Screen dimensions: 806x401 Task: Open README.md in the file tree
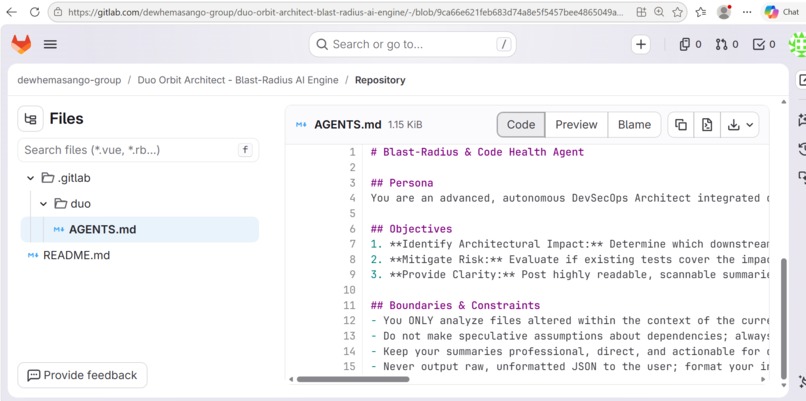pos(76,255)
